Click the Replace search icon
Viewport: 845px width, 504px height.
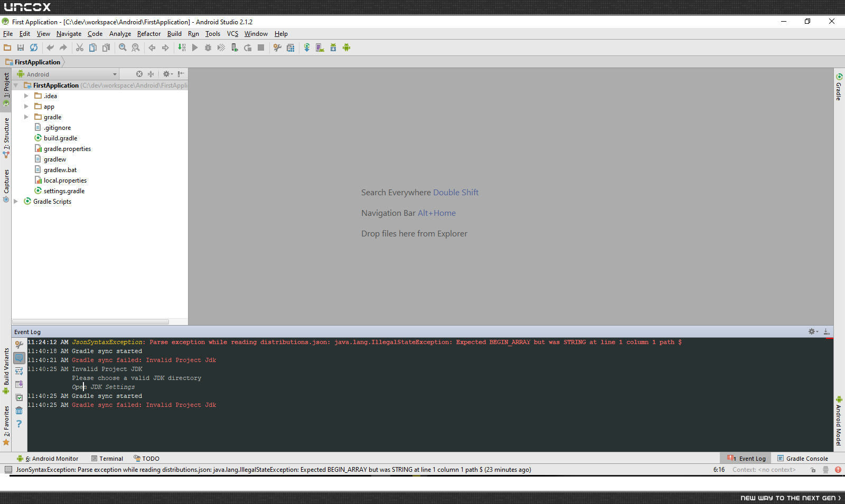(136, 47)
